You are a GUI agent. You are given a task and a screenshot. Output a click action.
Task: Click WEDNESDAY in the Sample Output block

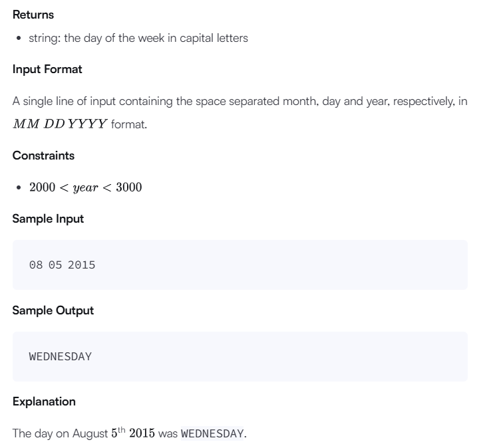point(61,357)
